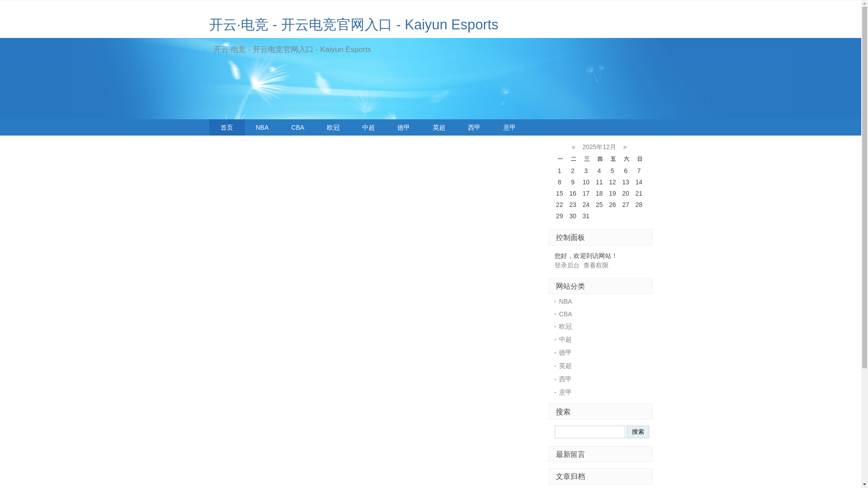Go to 意甲 in the navigation bar
The width and height of the screenshot is (868, 488).
(x=509, y=127)
